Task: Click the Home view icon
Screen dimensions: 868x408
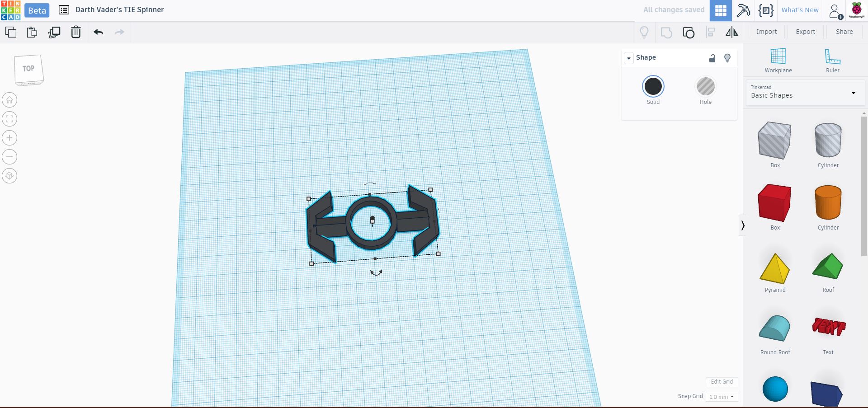Action: [9, 100]
